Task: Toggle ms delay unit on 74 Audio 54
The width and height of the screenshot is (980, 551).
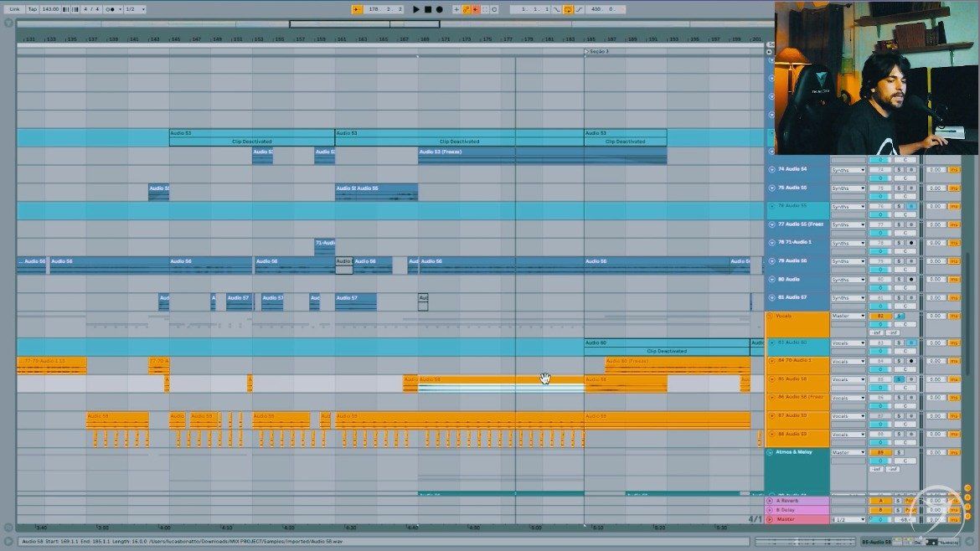Action: coord(954,170)
